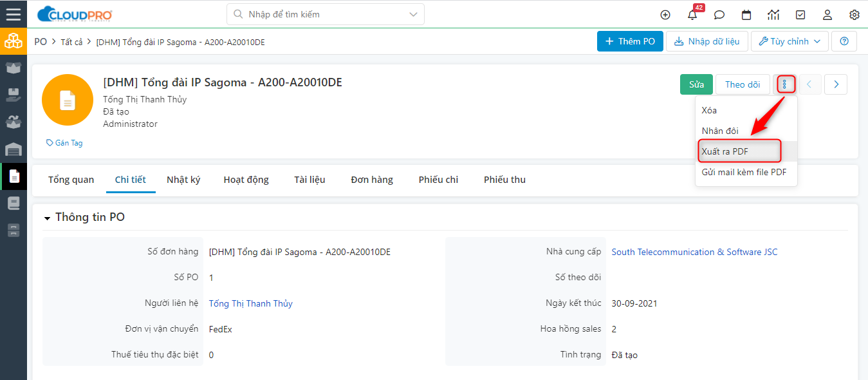
Task: Select the book sidebar icon
Action: [14, 204]
